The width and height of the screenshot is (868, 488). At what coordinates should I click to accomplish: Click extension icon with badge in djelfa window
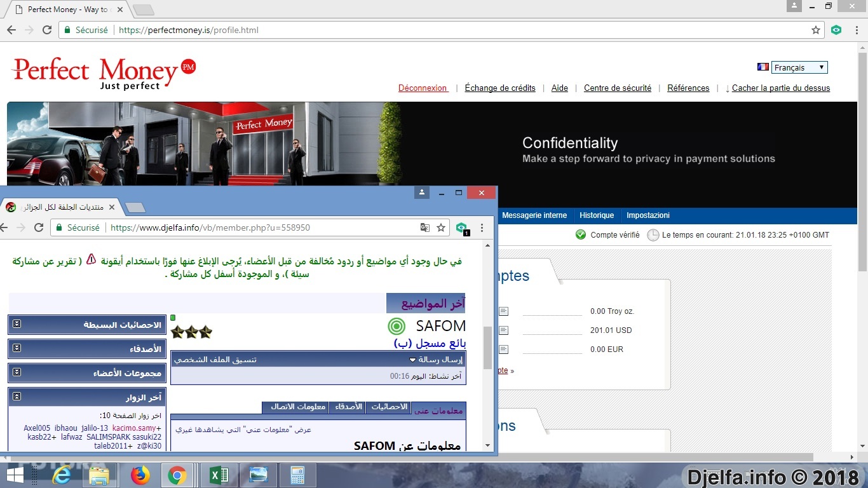click(x=462, y=228)
